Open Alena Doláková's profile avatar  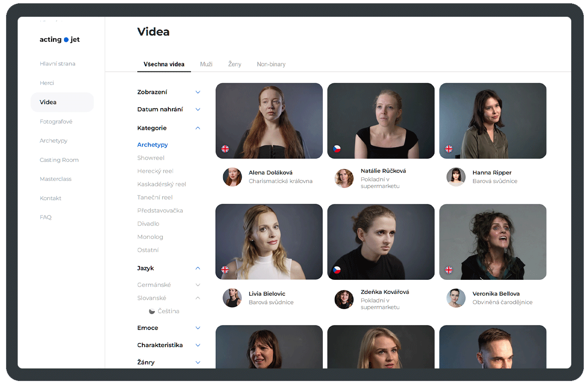[232, 177]
